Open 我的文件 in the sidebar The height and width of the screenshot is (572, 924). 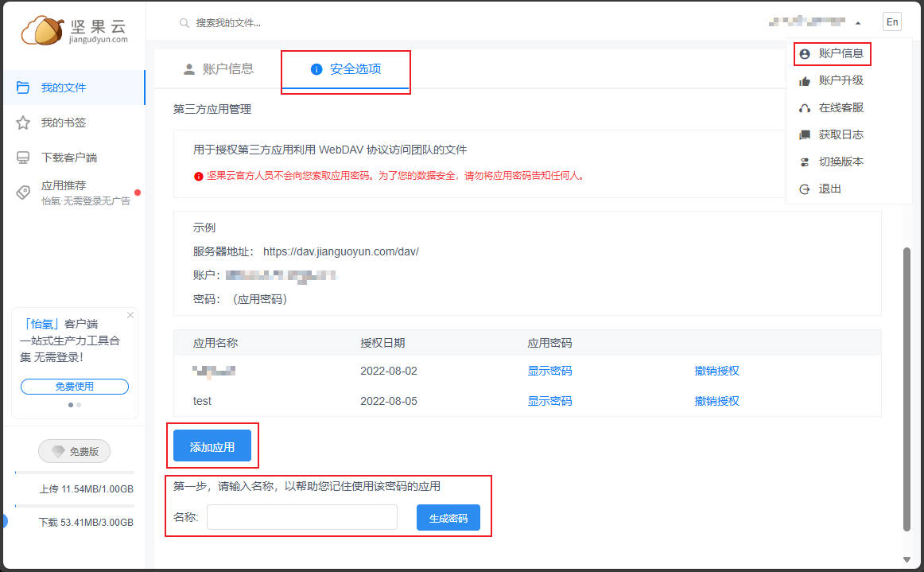(x=63, y=88)
